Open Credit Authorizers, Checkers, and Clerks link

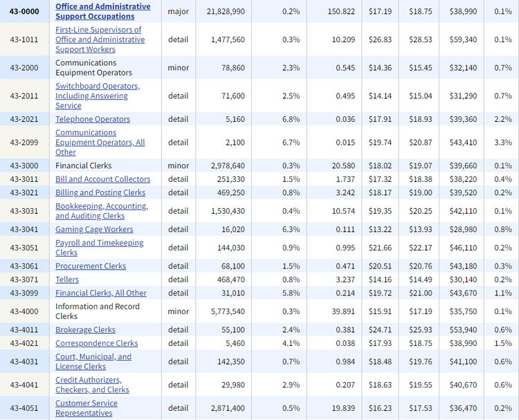[x=92, y=385]
